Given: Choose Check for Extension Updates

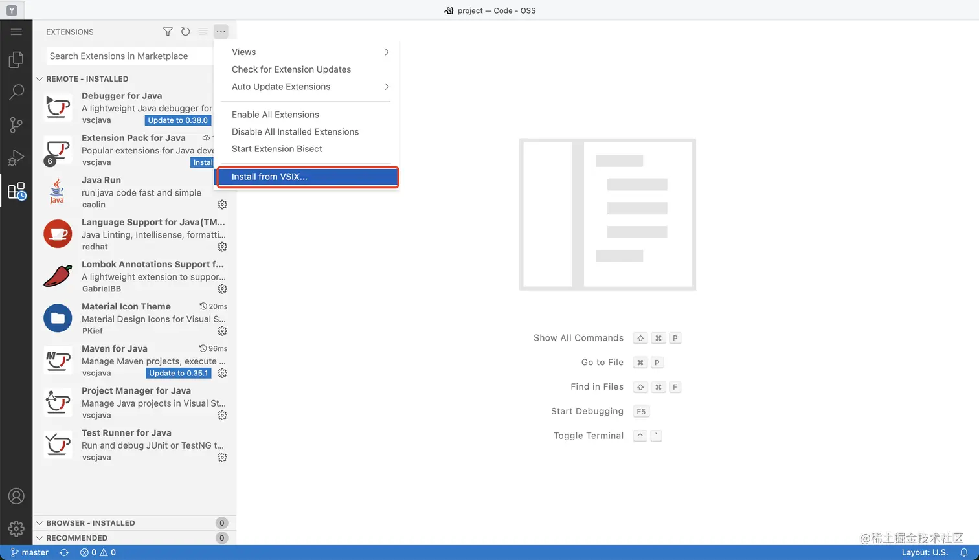Looking at the screenshot, I should [306, 69].
